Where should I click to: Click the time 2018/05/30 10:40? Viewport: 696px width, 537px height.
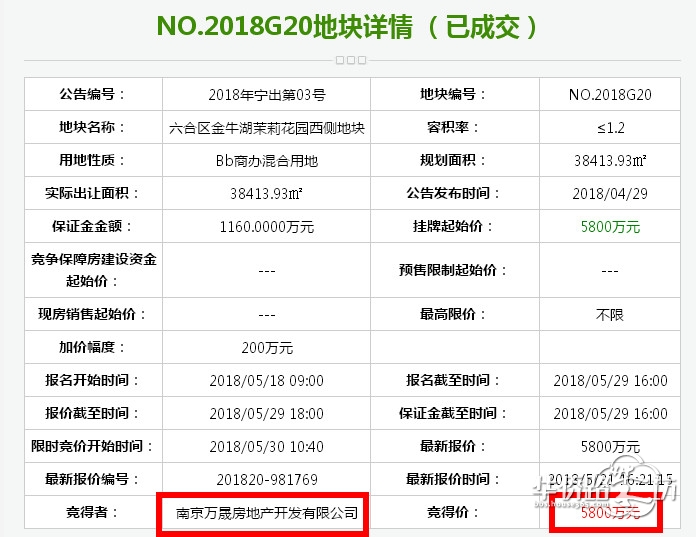(x=266, y=446)
